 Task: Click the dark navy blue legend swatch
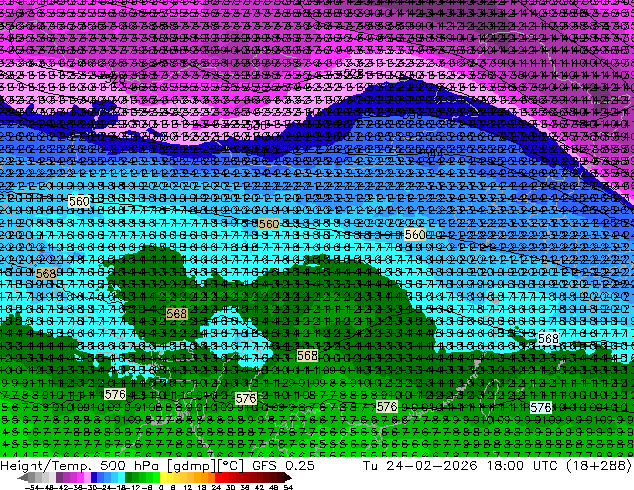[x=94, y=477]
